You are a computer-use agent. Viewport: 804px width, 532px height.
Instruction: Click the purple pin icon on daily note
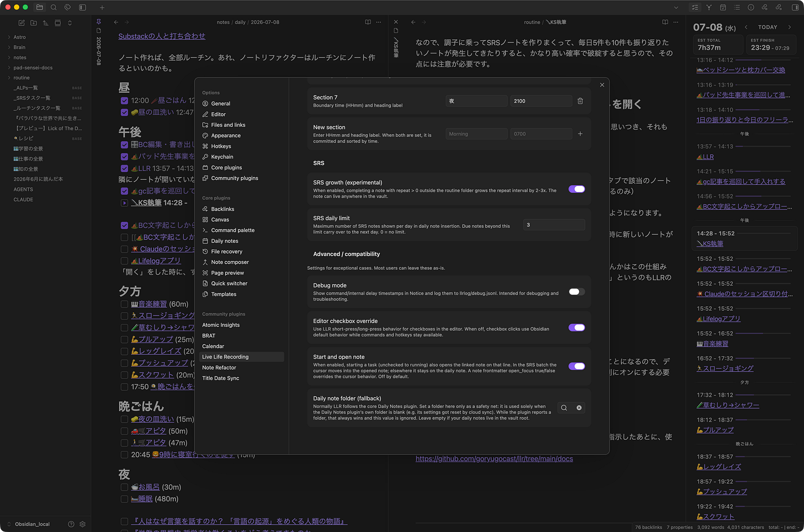point(99,22)
